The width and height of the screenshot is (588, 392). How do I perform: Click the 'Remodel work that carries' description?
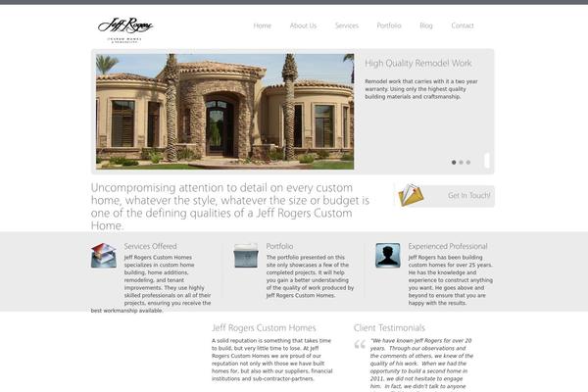click(x=421, y=89)
